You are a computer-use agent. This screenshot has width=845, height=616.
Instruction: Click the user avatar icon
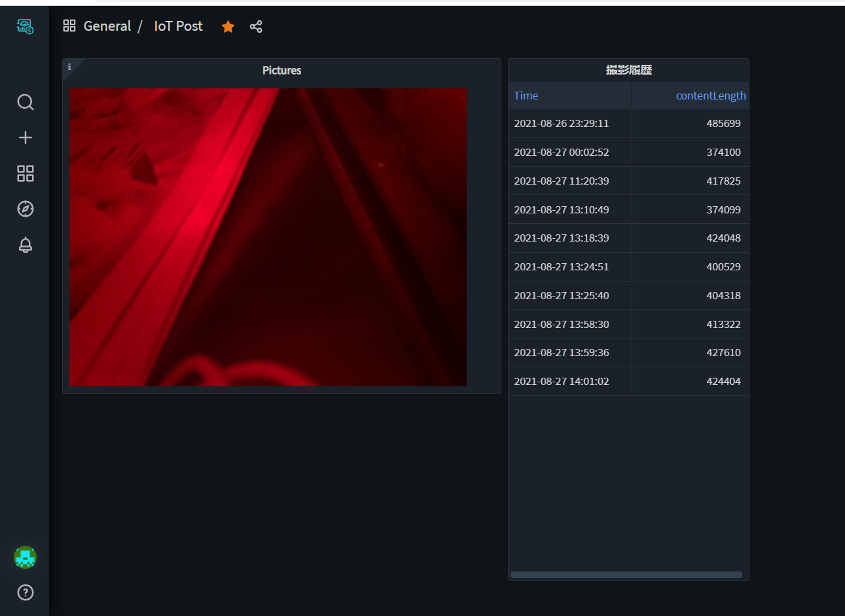[x=25, y=558]
